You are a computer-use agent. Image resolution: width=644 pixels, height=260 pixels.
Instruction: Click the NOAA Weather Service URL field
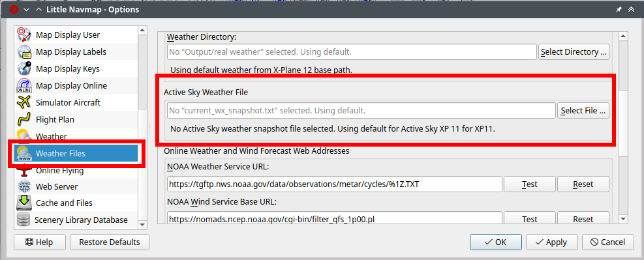tap(335, 184)
